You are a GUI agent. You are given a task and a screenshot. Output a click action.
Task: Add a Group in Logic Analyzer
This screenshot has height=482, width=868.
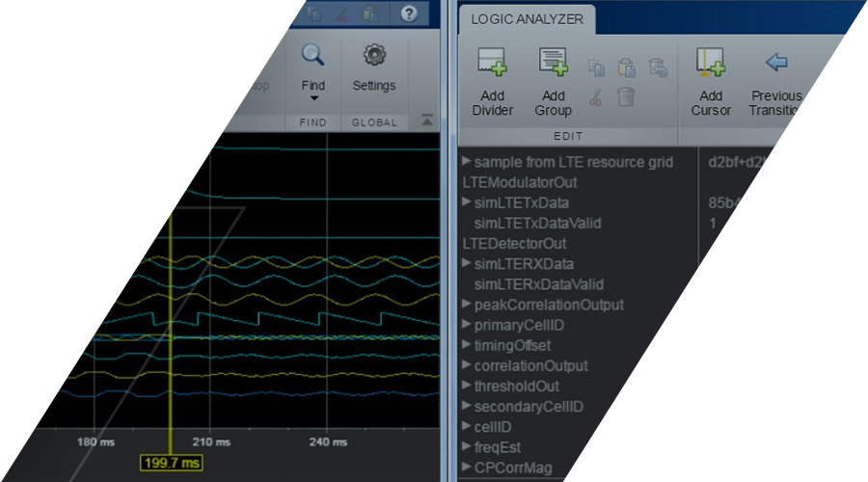(x=553, y=81)
